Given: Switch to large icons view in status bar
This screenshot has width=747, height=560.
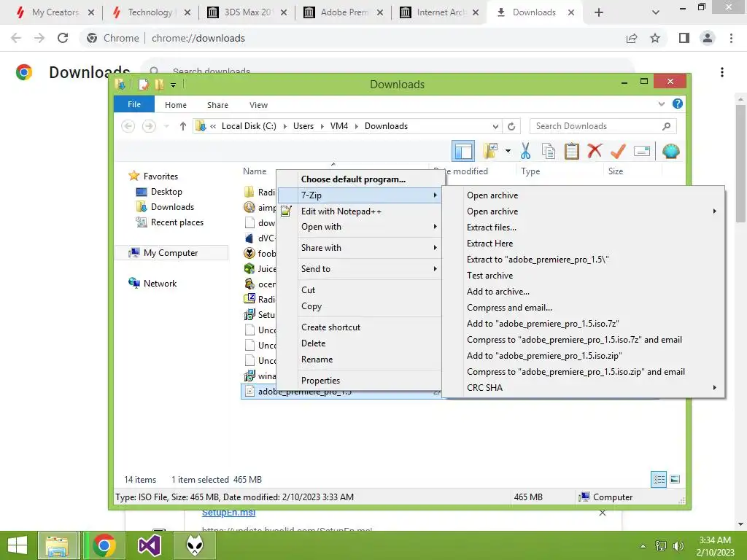Looking at the screenshot, I should (675, 480).
